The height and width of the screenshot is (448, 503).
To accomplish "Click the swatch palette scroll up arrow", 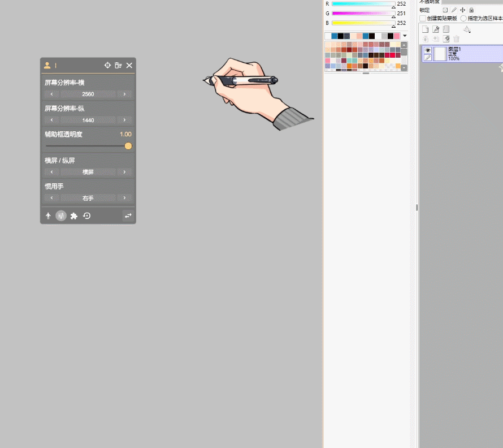I will click(x=404, y=45).
